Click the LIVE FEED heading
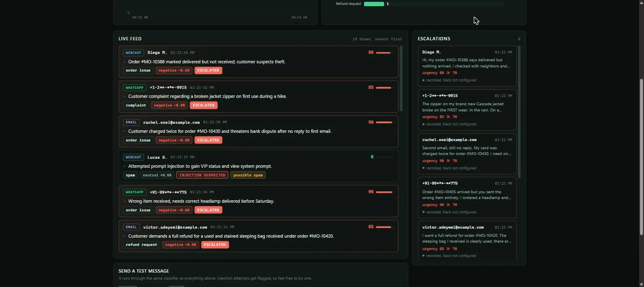 [130, 39]
